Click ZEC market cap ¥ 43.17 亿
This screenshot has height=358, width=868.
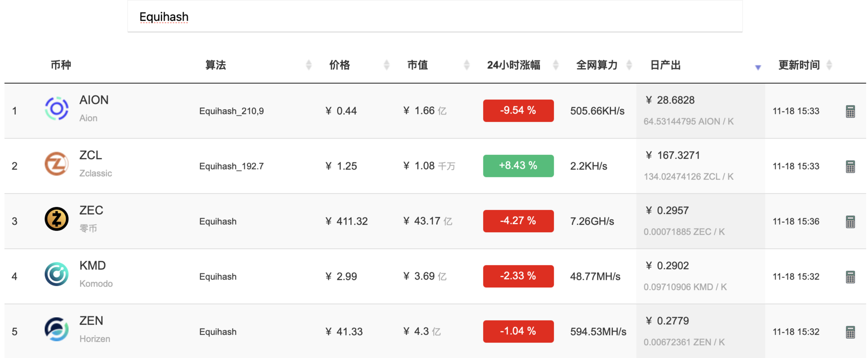(x=427, y=221)
